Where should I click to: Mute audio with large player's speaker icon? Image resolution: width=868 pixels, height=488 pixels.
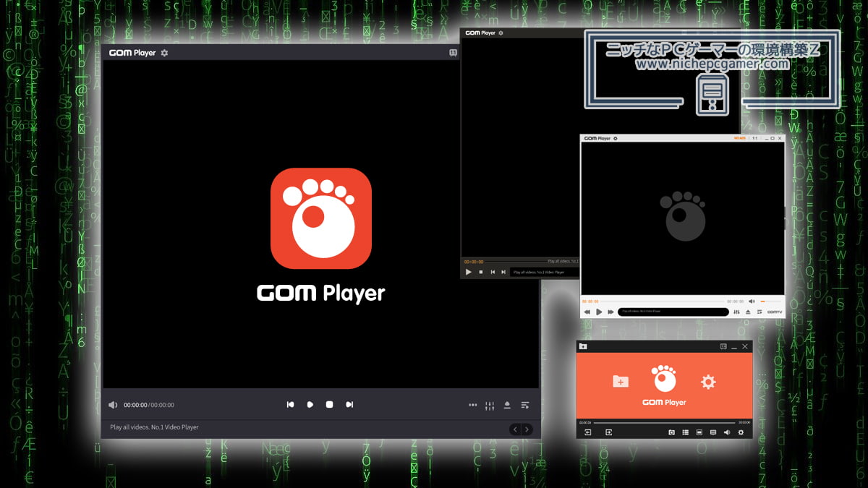tap(113, 405)
